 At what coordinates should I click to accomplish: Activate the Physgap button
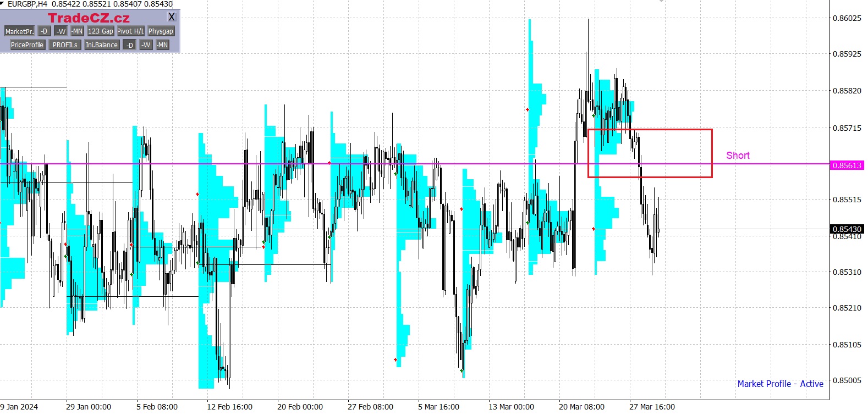(161, 31)
